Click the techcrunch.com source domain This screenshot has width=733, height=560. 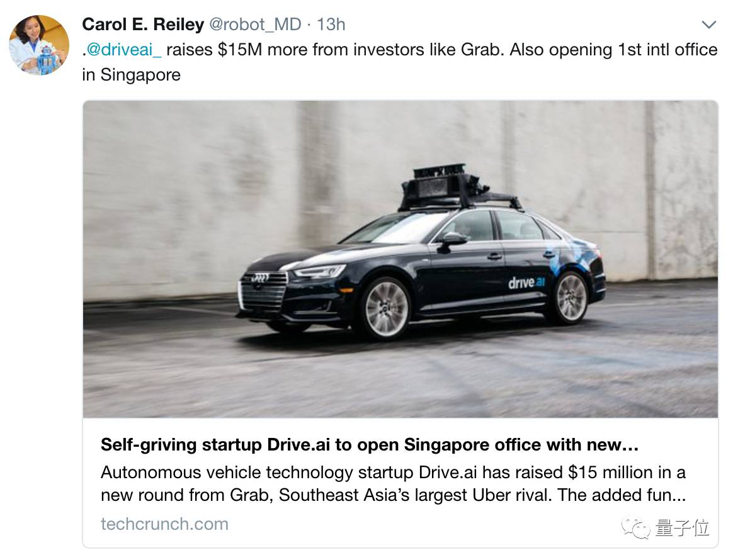coord(164,524)
